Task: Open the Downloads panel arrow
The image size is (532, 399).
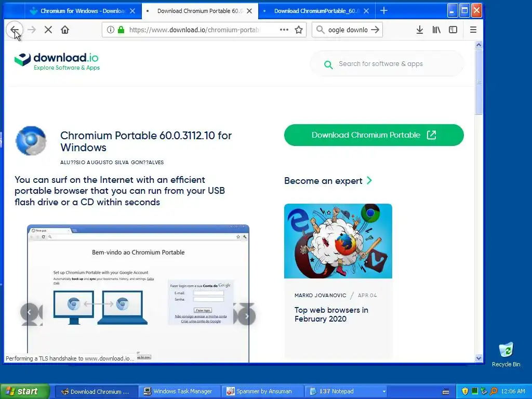Action: 420,30
